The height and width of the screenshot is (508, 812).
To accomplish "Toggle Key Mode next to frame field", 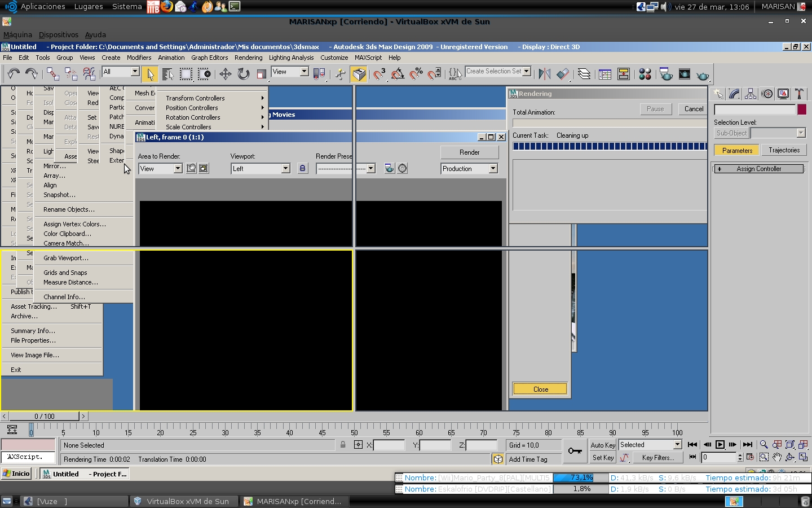I will (x=692, y=457).
